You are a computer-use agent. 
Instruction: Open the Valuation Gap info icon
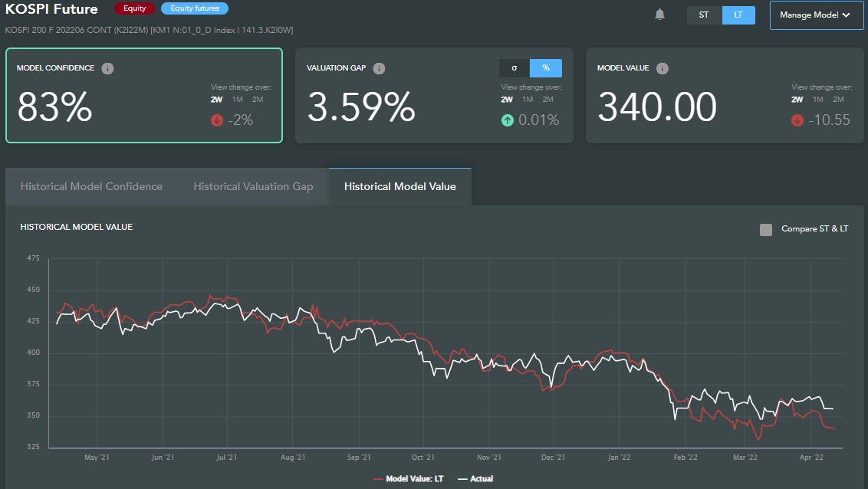[379, 68]
